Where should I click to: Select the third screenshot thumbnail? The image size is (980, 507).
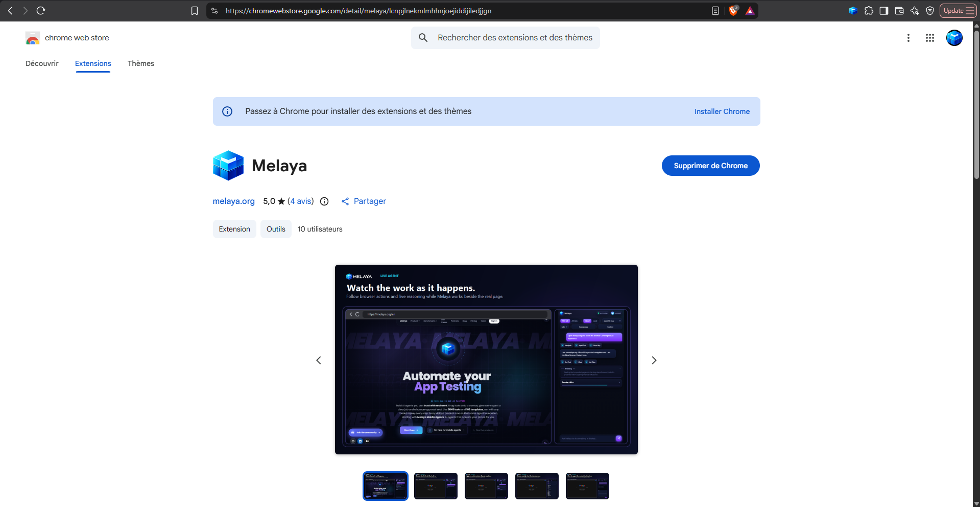tap(486, 486)
